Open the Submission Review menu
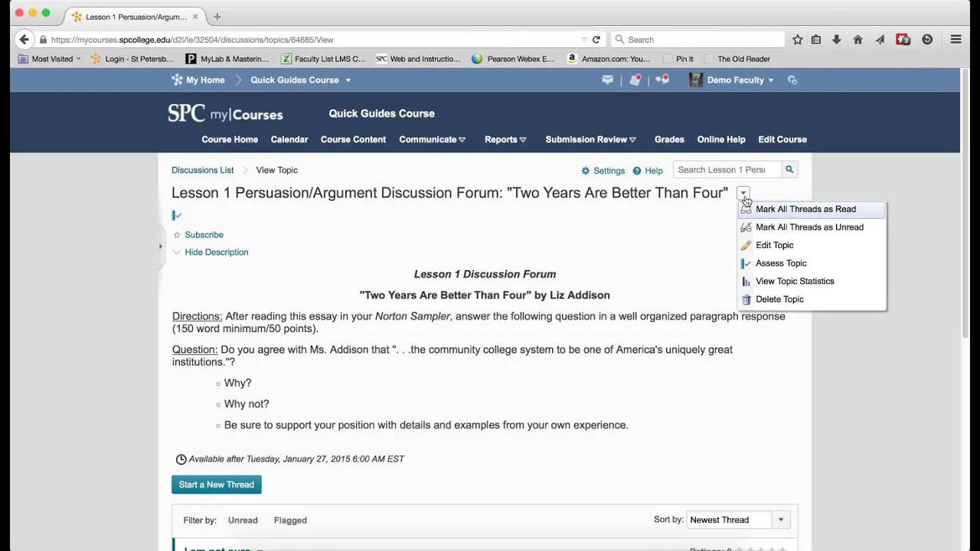Viewport: 980px width, 551px height. (590, 139)
